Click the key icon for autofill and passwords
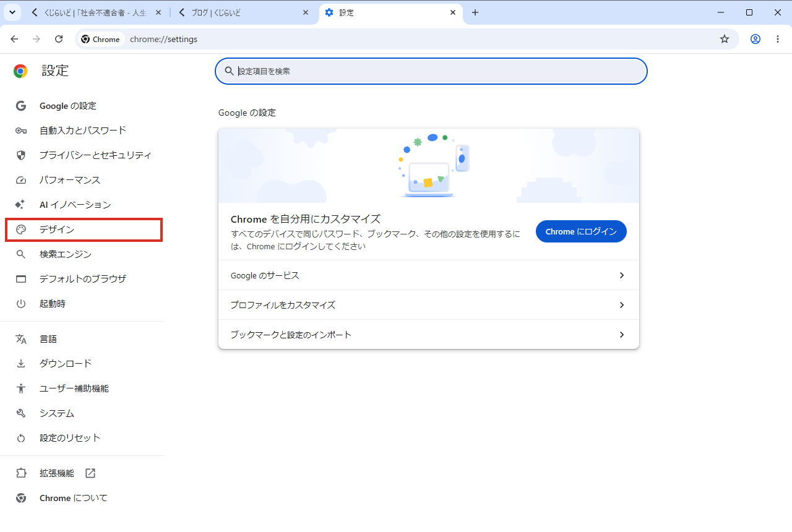This screenshot has width=792, height=532. coord(21,131)
